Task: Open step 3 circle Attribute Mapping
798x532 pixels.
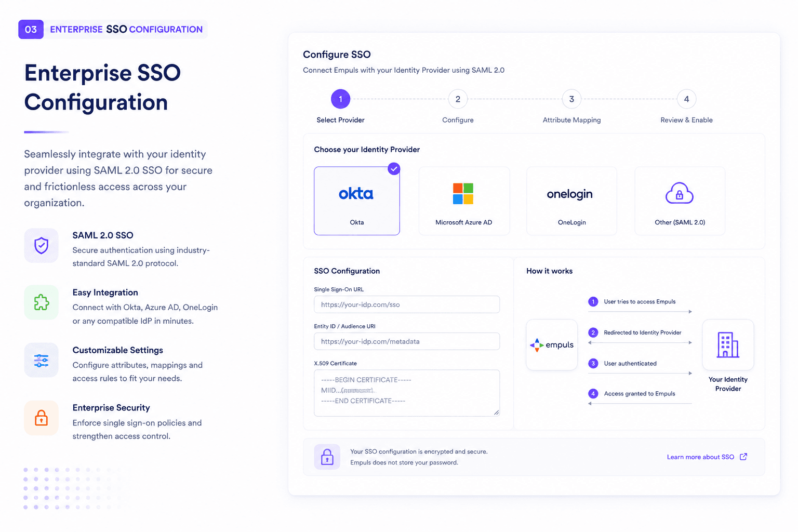Action: coord(571,99)
